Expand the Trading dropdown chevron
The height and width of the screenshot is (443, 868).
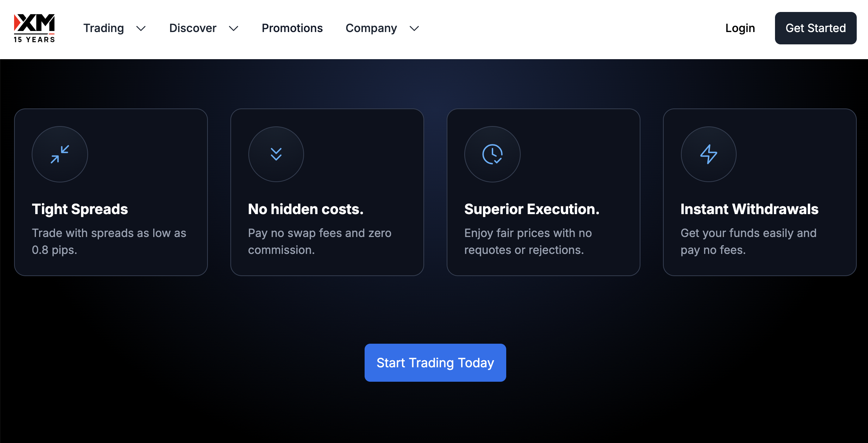pos(141,29)
